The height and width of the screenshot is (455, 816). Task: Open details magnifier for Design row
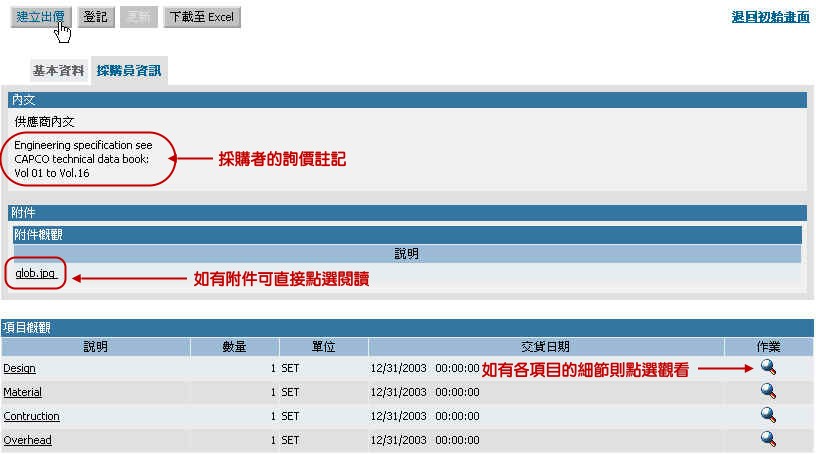tap(768, 368)
